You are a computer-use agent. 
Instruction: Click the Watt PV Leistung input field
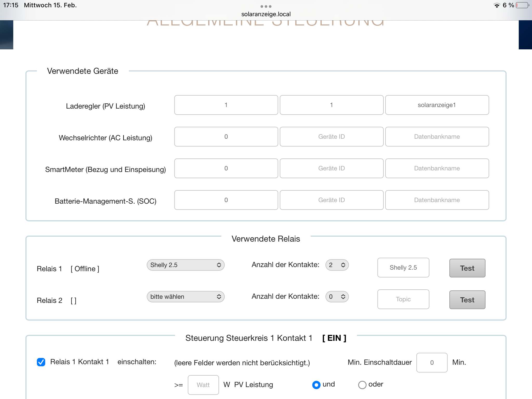tap(203, 385)
